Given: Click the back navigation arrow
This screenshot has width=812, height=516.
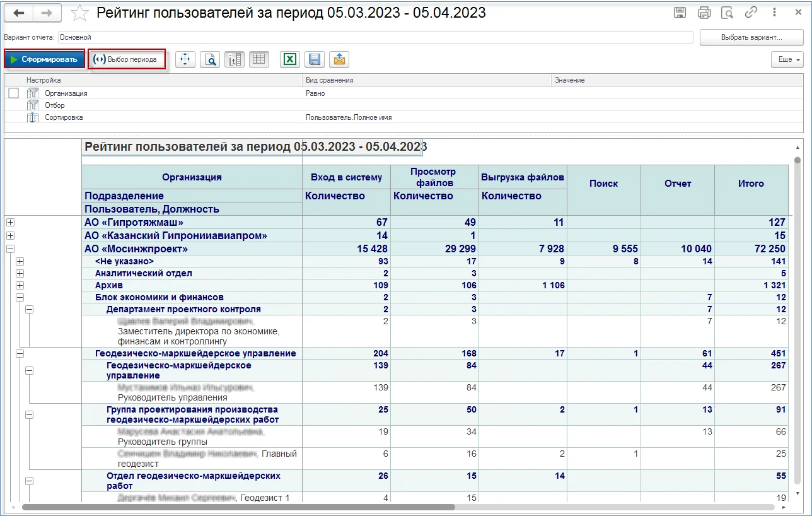Looking at the screenshot, I should (x=19, y=13).
